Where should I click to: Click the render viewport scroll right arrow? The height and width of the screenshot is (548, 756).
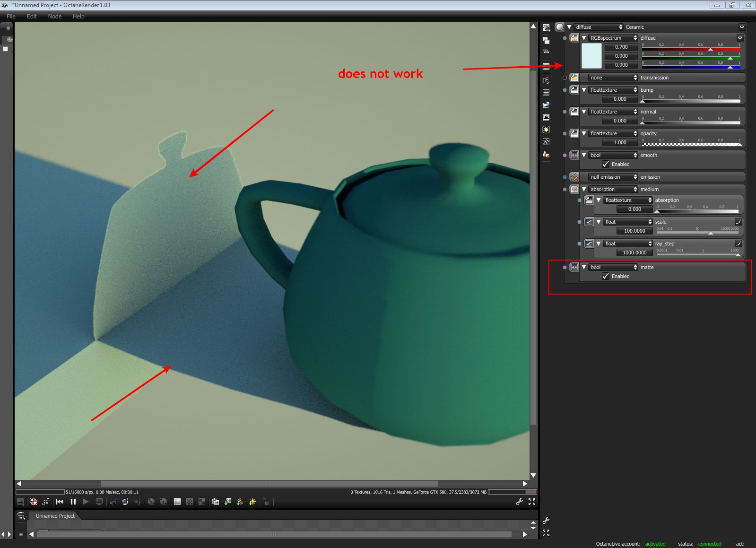525,484
